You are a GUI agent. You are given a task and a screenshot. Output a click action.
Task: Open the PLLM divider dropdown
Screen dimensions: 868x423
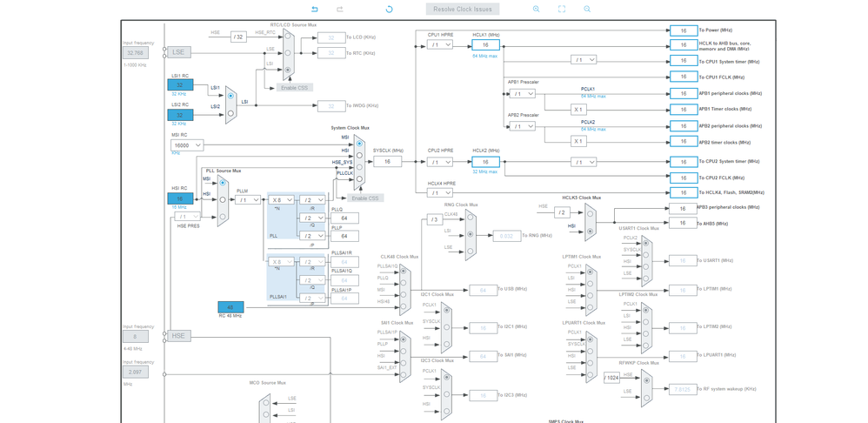coord(248,200)
